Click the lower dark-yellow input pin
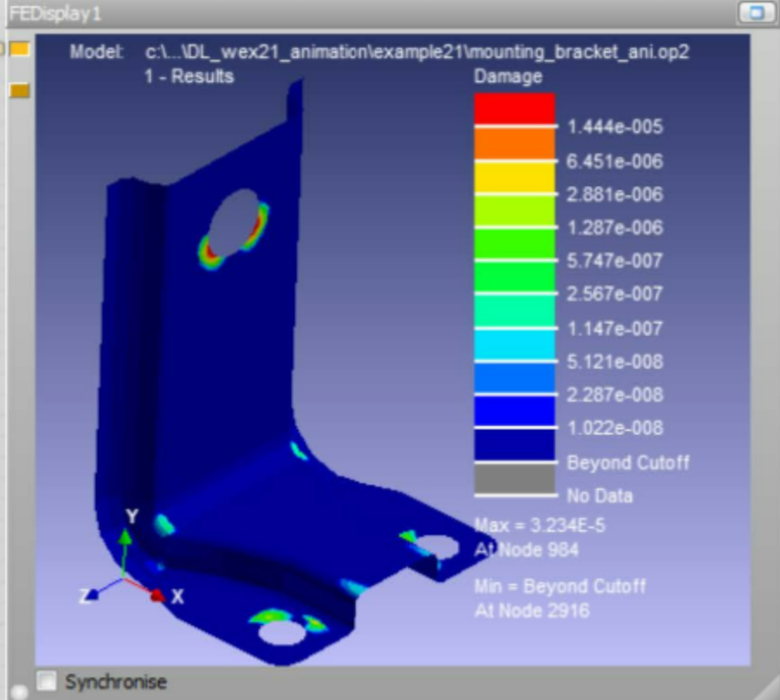The image size is (780, 700). click(x=19, y=90)
